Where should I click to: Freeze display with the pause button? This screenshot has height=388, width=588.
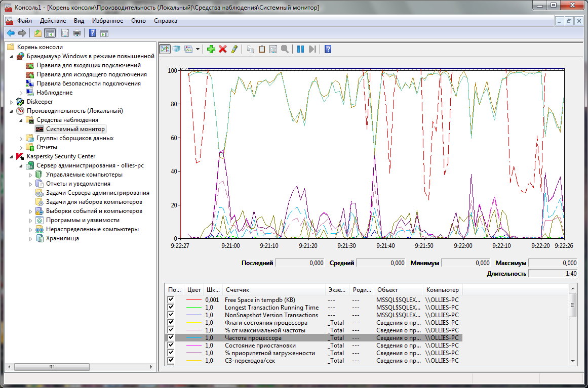(300, 49)
